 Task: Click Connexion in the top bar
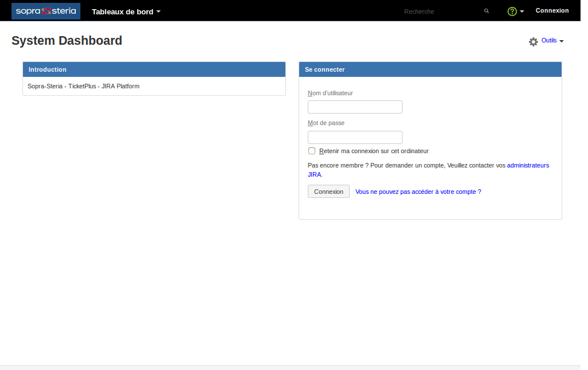pos(552,10)
